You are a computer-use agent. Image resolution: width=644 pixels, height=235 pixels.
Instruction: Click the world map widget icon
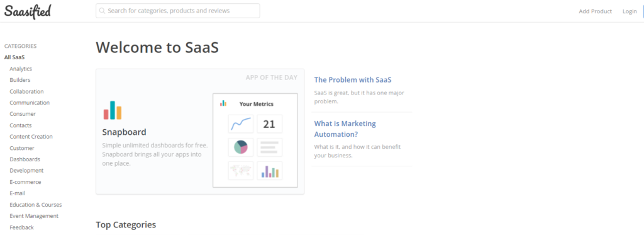(x=241, y=170)
